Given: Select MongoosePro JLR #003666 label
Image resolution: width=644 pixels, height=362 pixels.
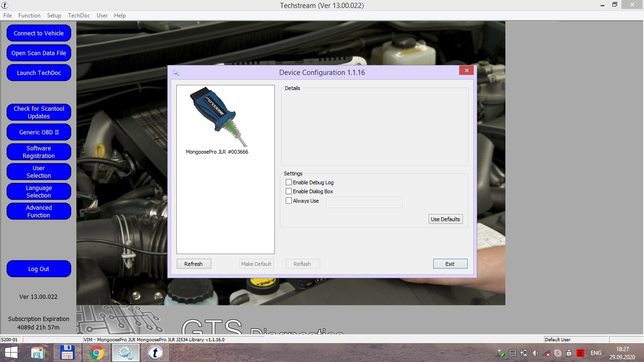Looking at the screenshot, I should point(217,152).
